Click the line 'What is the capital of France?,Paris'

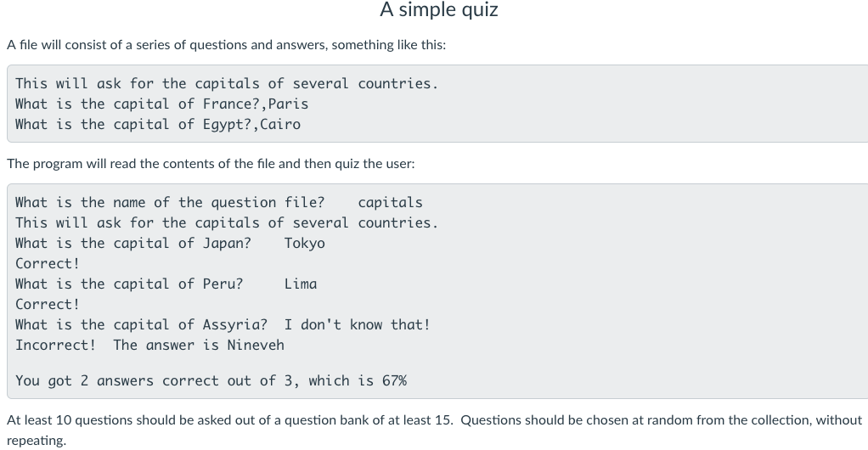click(x=161, y=104)
